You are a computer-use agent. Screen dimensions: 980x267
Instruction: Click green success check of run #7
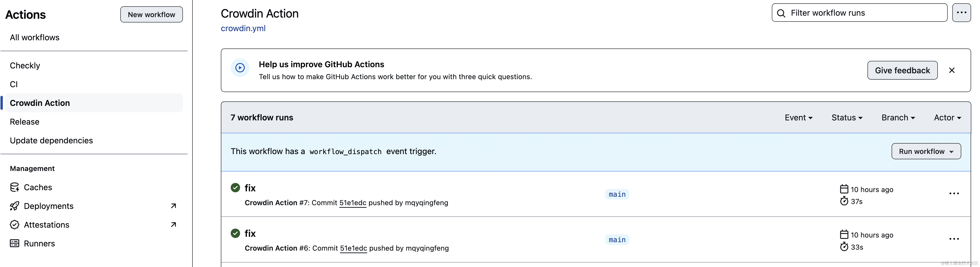(x=235, y=188)
